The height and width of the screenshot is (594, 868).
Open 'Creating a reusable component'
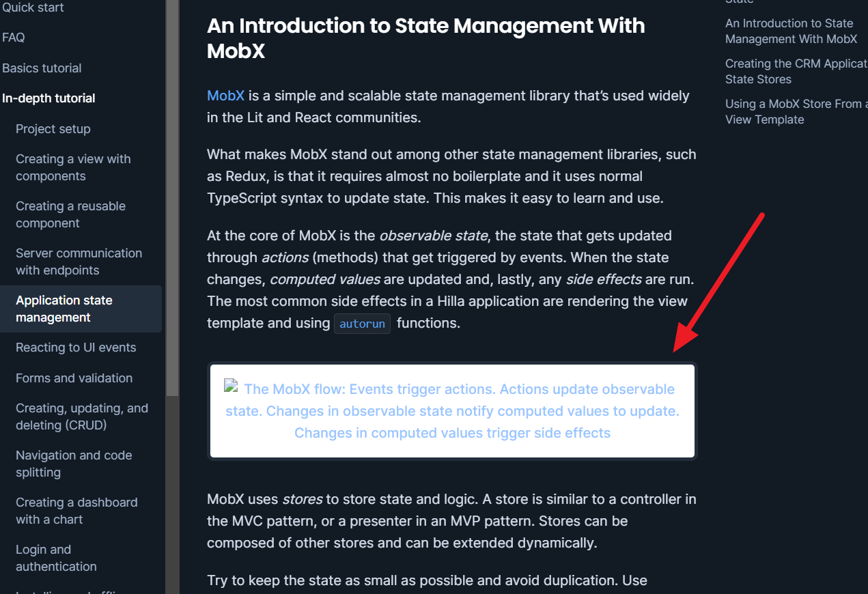[x=70, y=214]
